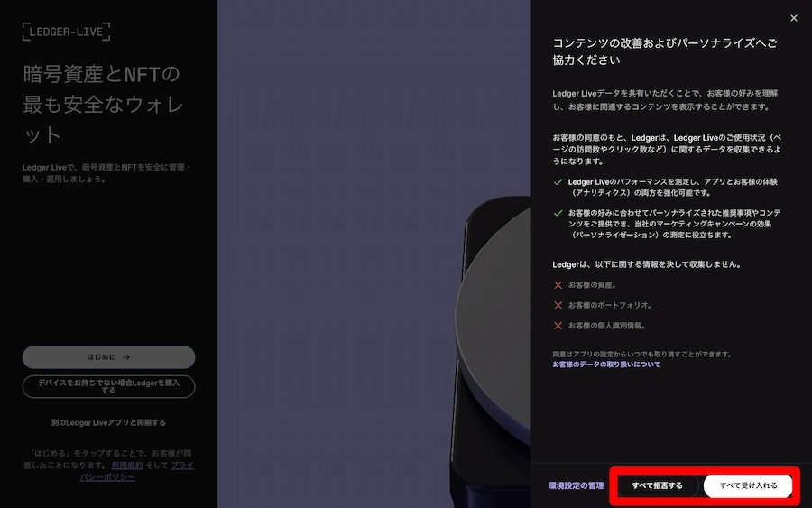Click the red X beside お客様の資産
812x508 pixels.
(x=558, y=284)
